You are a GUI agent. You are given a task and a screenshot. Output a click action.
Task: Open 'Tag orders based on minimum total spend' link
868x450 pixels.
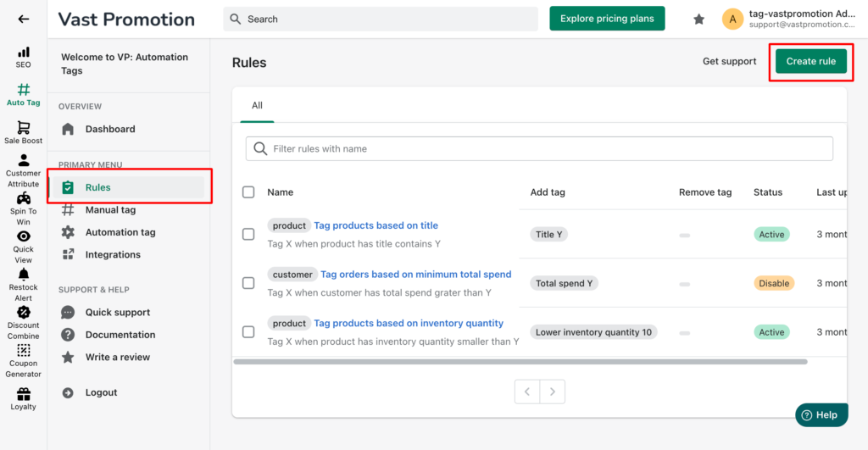pyautogui.click(x=415, y=274)
